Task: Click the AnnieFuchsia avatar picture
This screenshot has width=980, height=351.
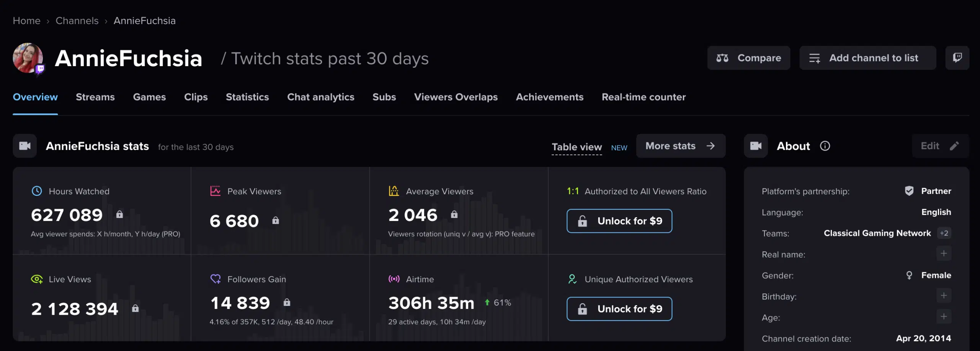Action: tap(28, 58)
